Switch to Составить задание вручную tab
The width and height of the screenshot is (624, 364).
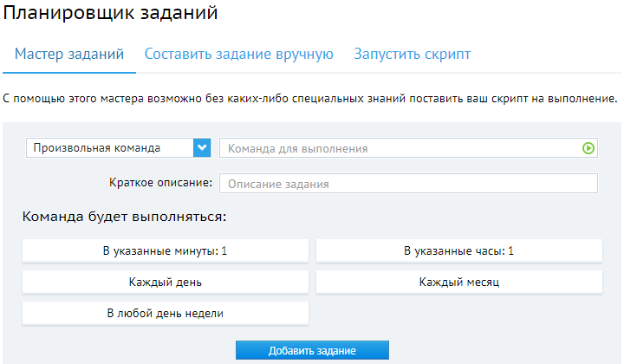click(239, 54)
